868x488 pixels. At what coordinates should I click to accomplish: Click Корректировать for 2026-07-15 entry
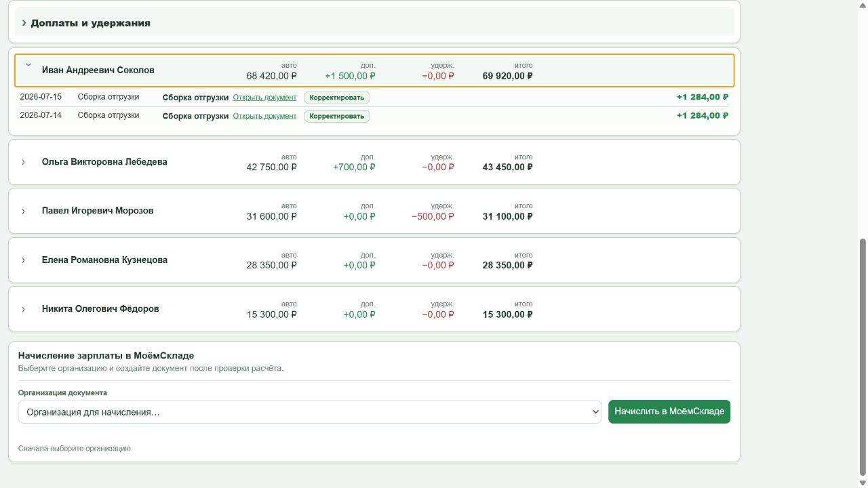point(337,98)
